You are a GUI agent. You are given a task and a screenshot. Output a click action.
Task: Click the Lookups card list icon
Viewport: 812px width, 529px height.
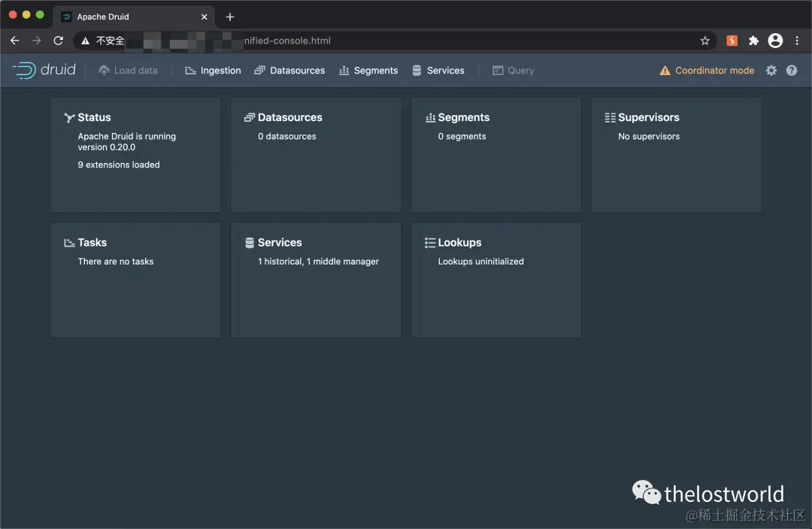[430, 243]
